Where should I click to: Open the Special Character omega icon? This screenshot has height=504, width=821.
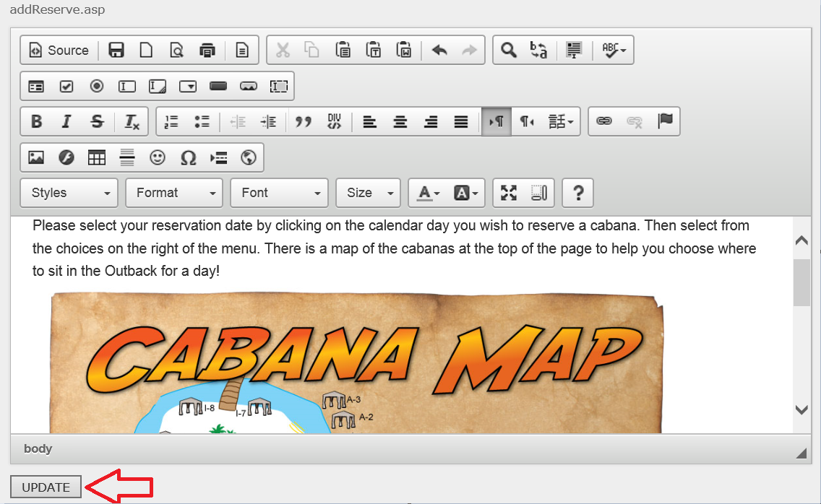pos(188,157)
